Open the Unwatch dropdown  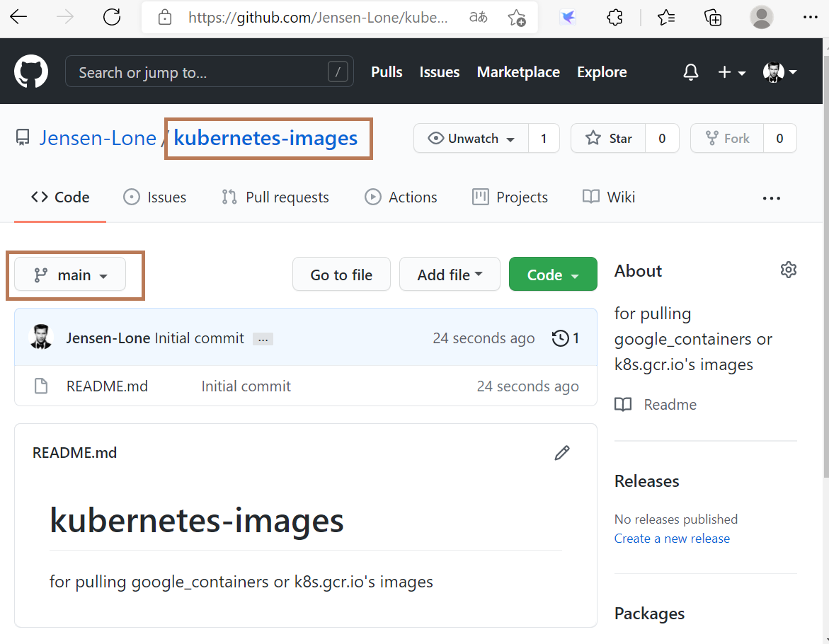click(x=471, y=139)
